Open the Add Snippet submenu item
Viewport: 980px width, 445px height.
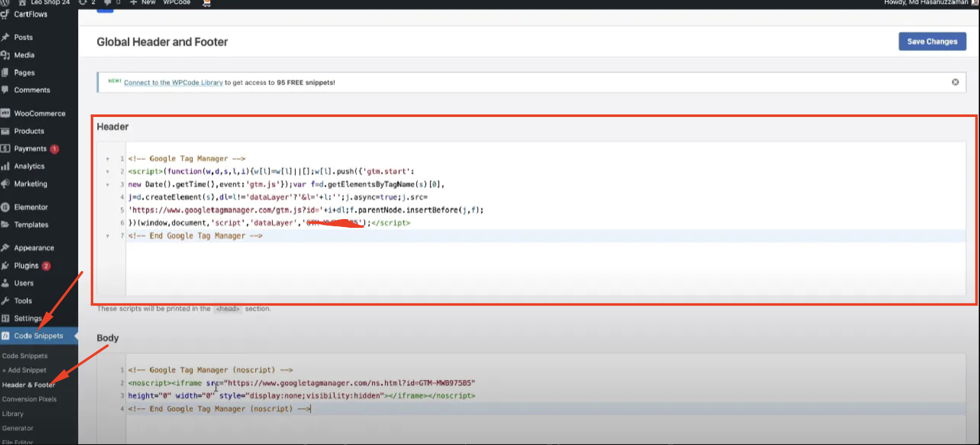24,370
